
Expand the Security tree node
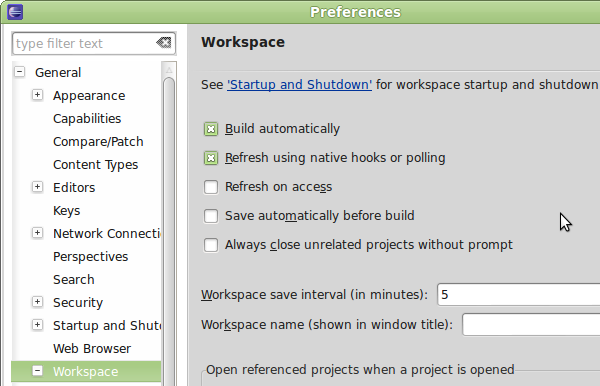click(x=37, y=301)
